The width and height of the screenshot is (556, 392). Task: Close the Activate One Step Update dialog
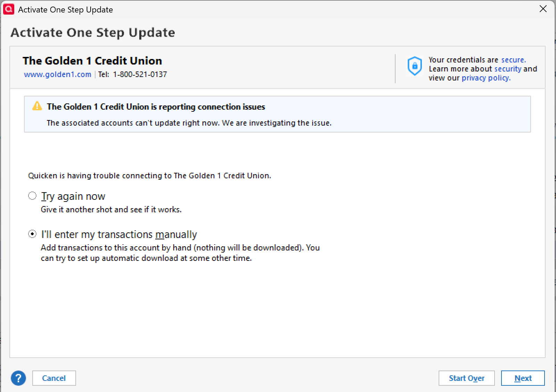[543, 9]
